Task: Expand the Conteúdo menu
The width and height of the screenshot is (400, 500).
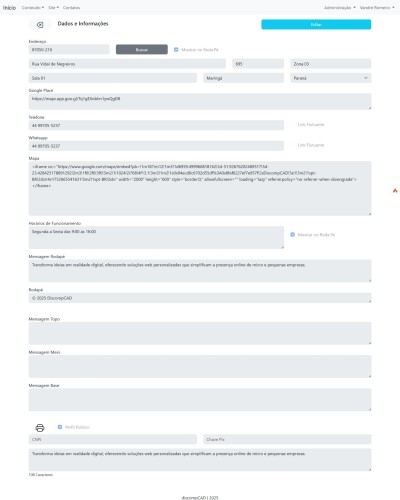Action: (x=33, y=7)
